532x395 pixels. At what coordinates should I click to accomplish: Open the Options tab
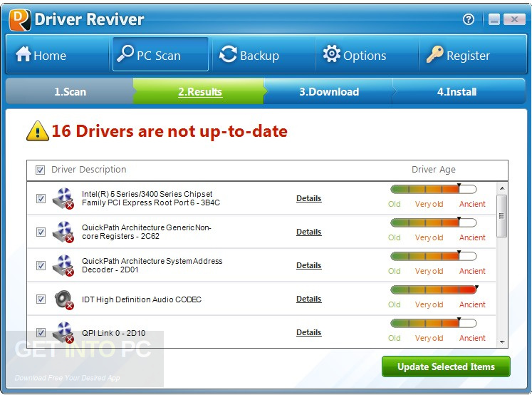[367, 54]
